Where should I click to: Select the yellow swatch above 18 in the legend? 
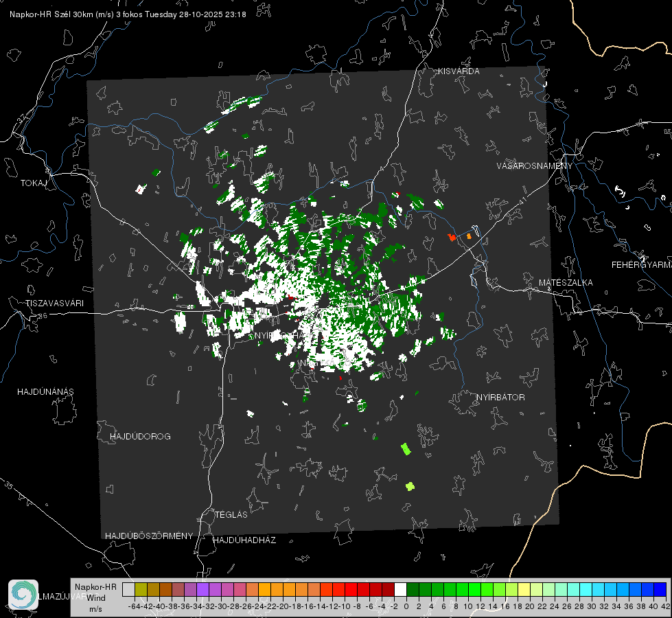point(524,590)
